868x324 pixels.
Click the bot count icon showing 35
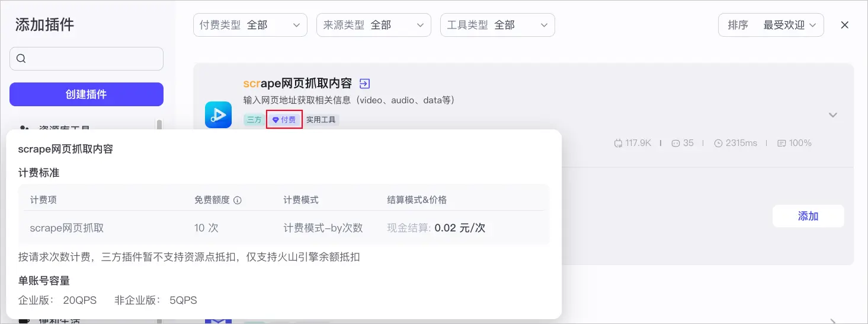tap(676, 143)
